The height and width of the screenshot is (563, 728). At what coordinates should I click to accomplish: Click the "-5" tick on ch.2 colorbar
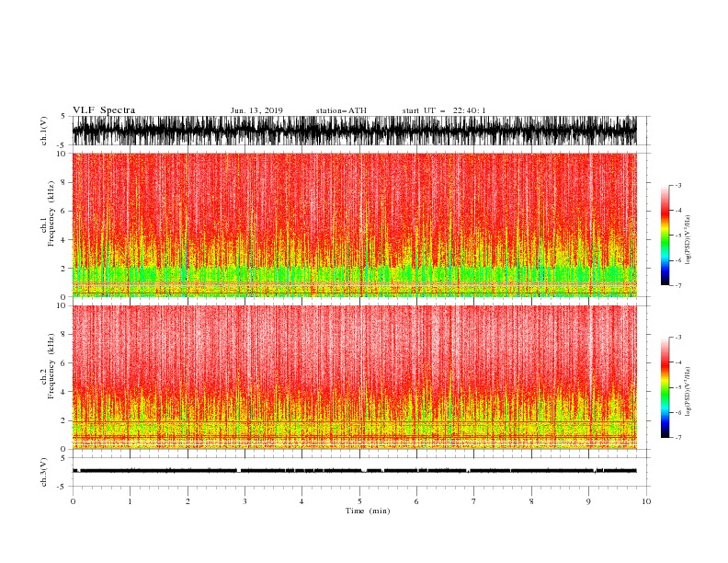coord(677,387)
